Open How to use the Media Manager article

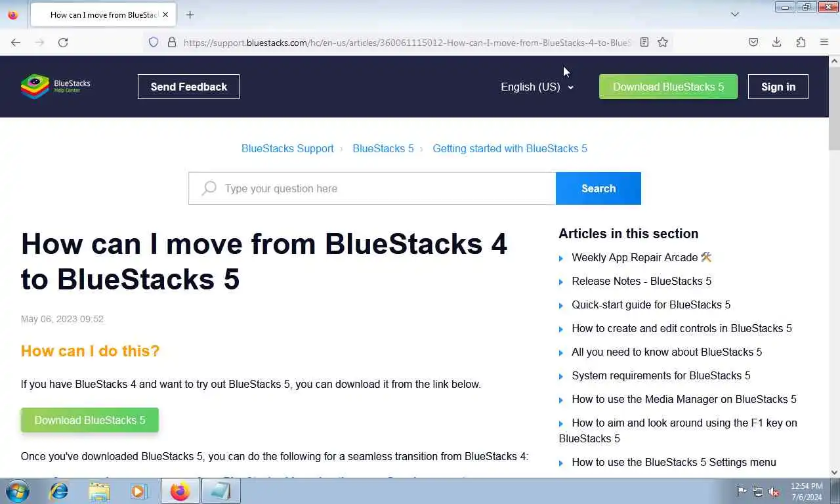684,399
